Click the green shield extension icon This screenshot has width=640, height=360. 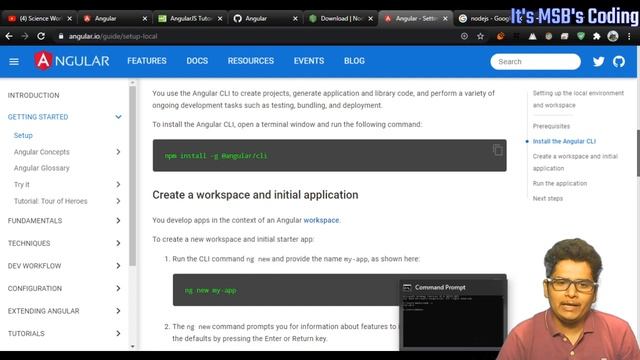[581, 36]
